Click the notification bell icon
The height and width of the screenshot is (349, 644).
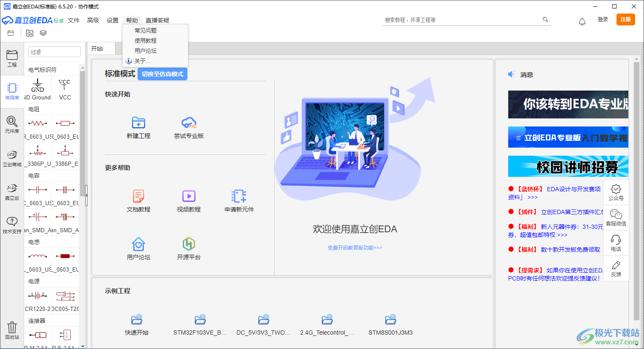pos(582,22)
